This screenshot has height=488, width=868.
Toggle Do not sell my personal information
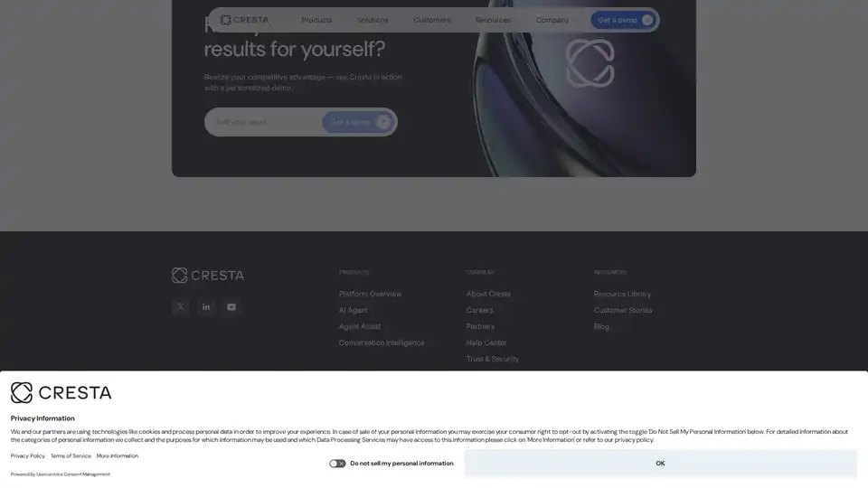(x=337, y=464)
